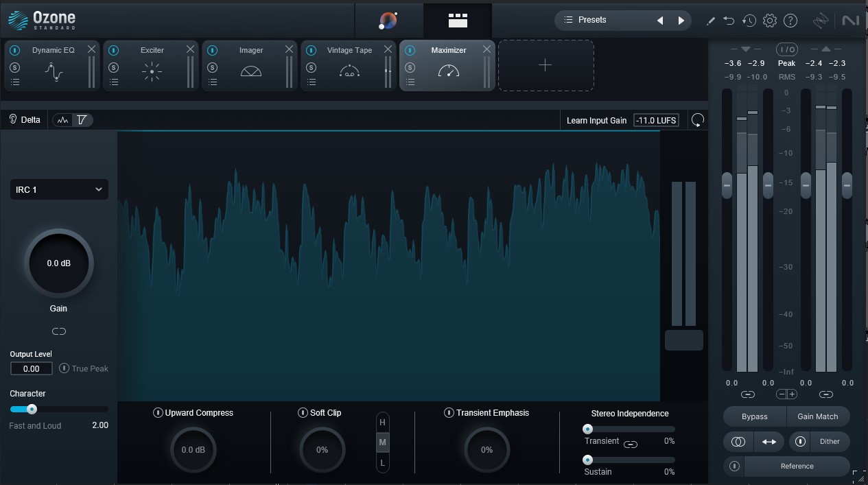Open the history clock icon

click(749, 20)
